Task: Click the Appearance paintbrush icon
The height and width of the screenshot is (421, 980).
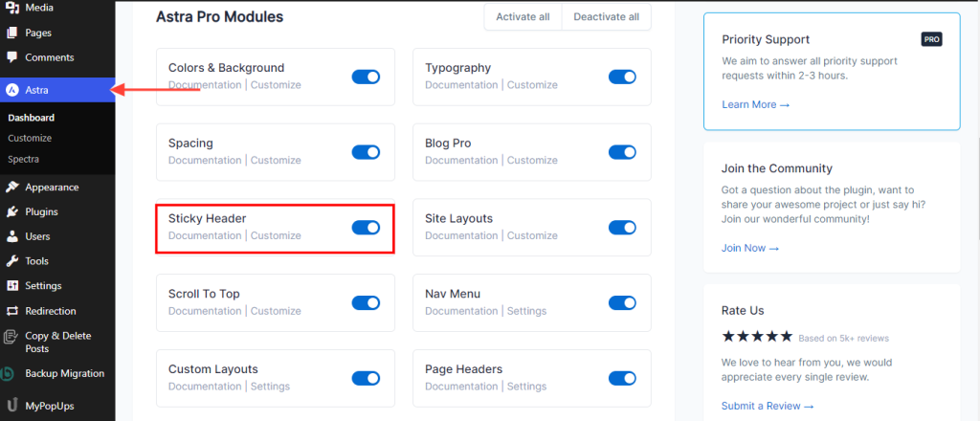Action: [x=11, y=187]
